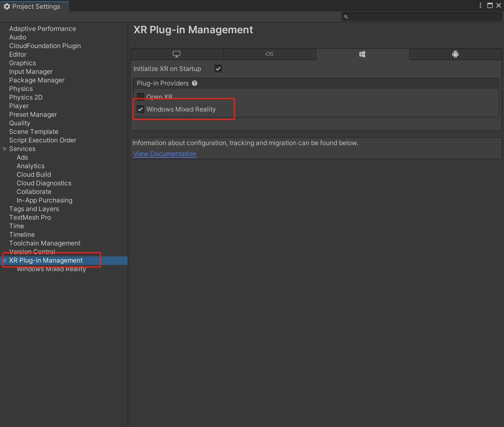
Task: Select the Windows UWP platform tab
Action: click(x=362, y=54)
